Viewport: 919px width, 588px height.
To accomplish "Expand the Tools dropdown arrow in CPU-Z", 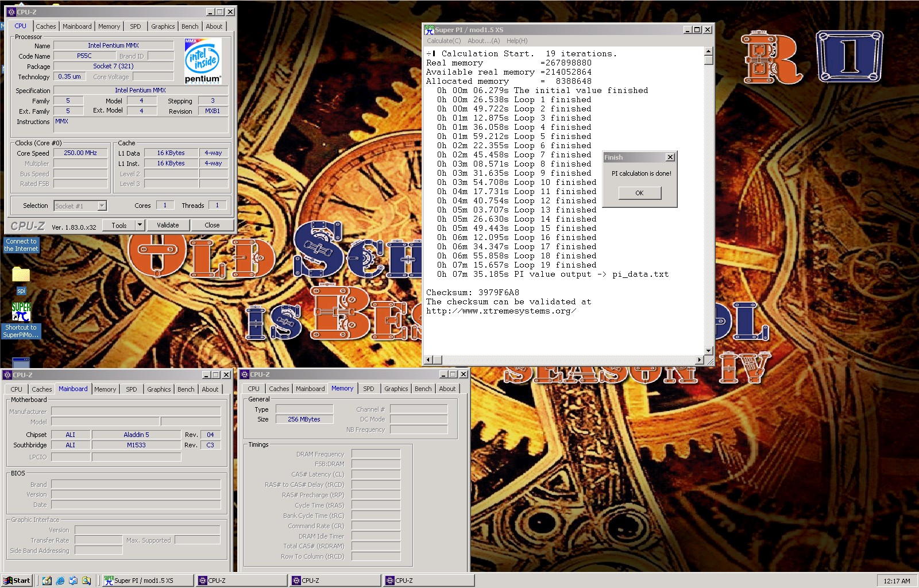I will tap(140, 225).
